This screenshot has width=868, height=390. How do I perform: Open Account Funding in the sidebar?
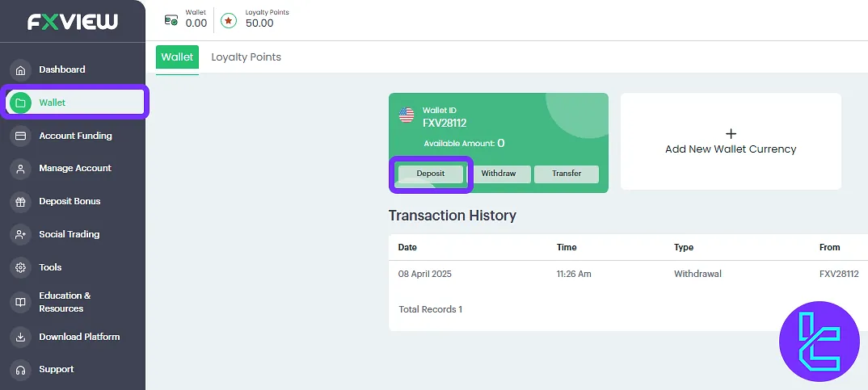[75, 136]
